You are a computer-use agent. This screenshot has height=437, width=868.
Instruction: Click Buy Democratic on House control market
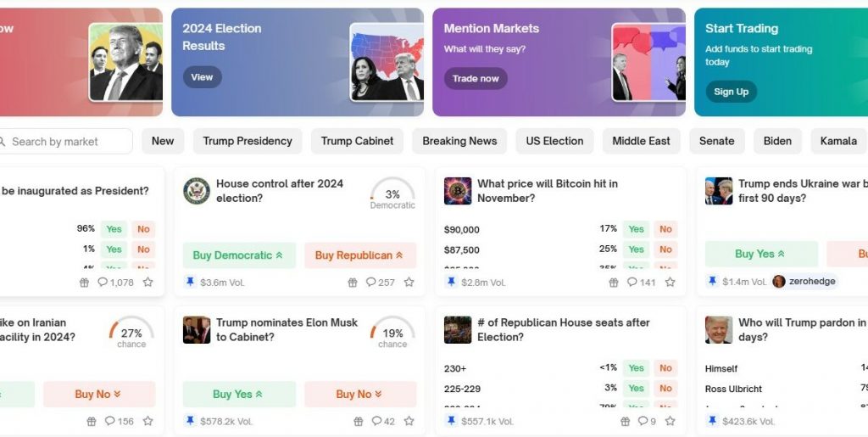point(238,255)
